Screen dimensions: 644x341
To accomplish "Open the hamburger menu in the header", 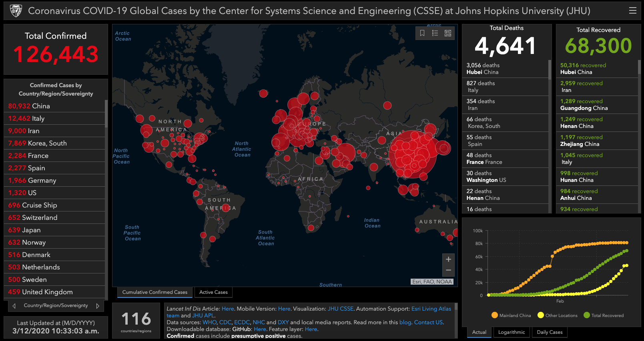I will 633,11.
